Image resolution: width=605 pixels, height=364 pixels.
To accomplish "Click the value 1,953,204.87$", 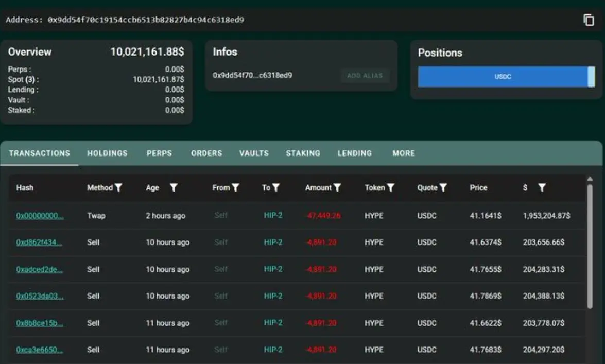I will [546, 215].
